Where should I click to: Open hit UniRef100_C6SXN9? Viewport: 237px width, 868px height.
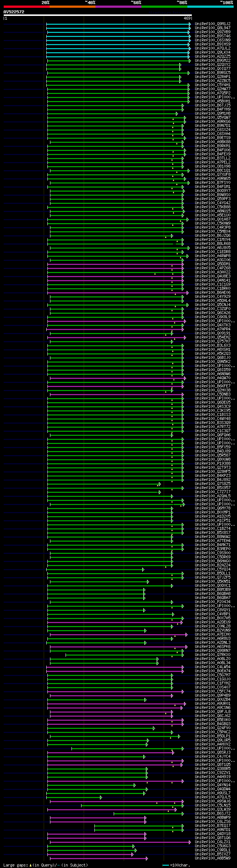[x=213, y=40]
